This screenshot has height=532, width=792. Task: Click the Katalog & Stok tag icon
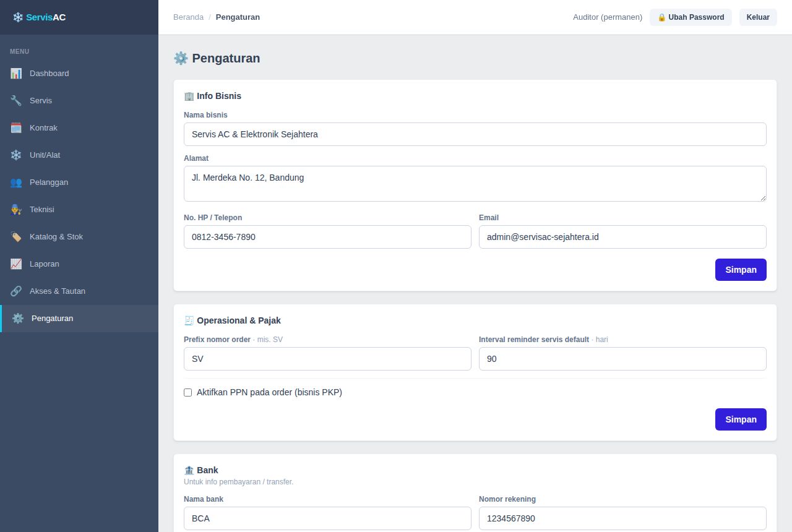point(16,237)
